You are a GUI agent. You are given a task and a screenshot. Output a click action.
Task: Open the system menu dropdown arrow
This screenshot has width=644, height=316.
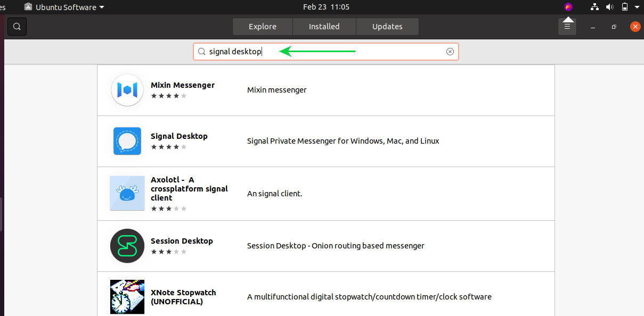(x=637, y=7)
